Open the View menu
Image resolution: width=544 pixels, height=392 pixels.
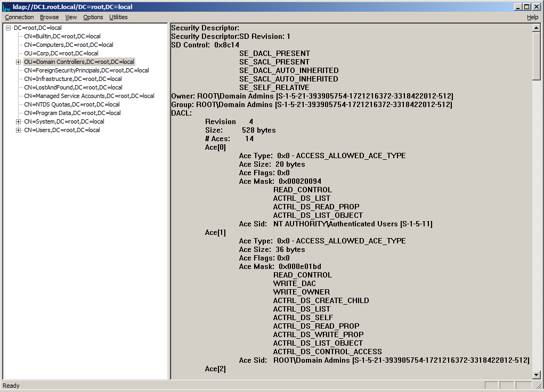coord(71,17)
